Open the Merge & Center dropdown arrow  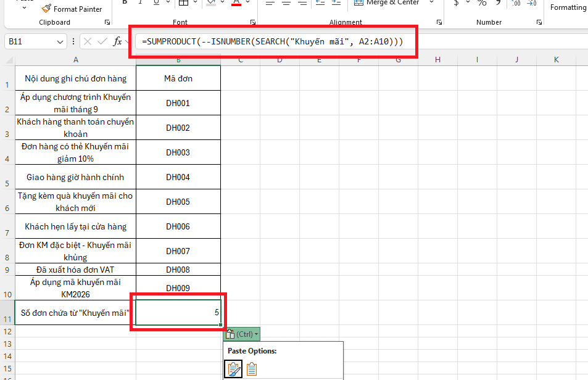pyautogui.click(x=431, y=2)
